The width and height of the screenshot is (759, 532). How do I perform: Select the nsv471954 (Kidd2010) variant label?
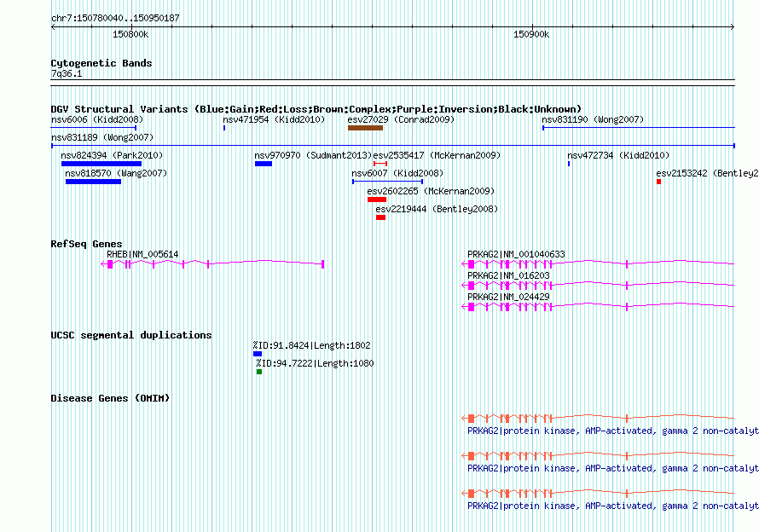pyautogui.click(x=274, y=119)
